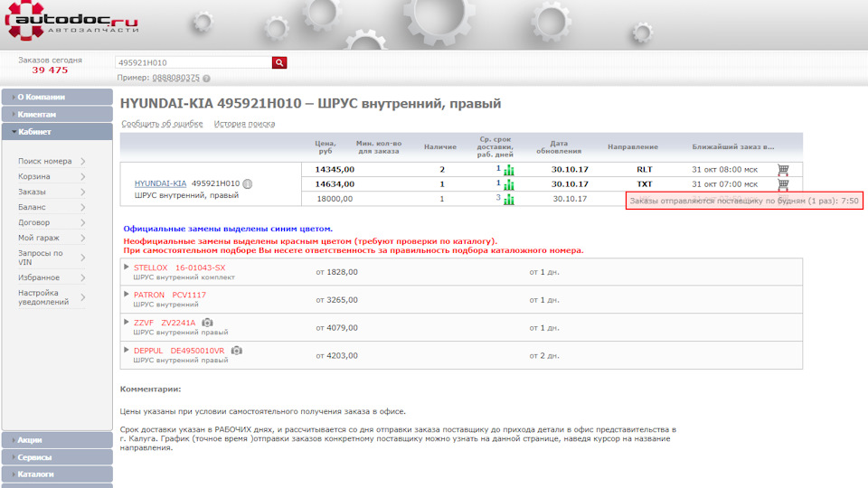
Task: Add the 14634,00 TXT offer to cart
Action: (x=783, y=183)
